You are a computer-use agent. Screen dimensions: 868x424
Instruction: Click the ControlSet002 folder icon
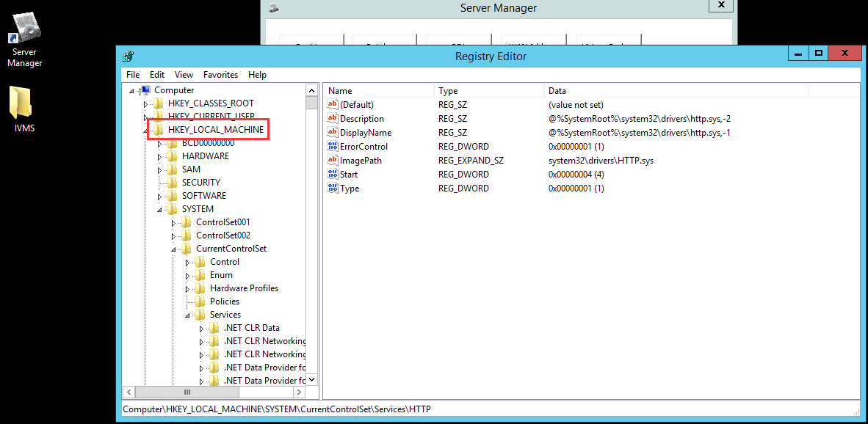coord(187,235)
